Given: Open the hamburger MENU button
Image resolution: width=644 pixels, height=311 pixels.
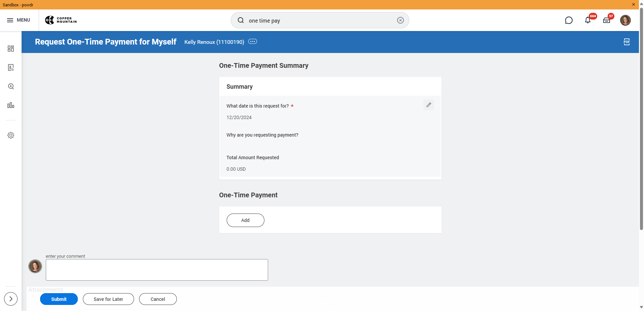Looking at the screenshot, I should (x=19, y=20).
